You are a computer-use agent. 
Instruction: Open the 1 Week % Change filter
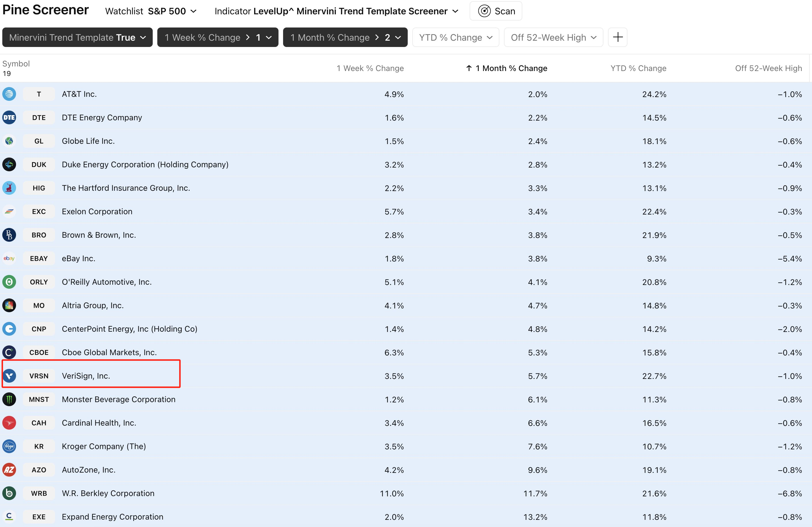(x=218, y=37)
